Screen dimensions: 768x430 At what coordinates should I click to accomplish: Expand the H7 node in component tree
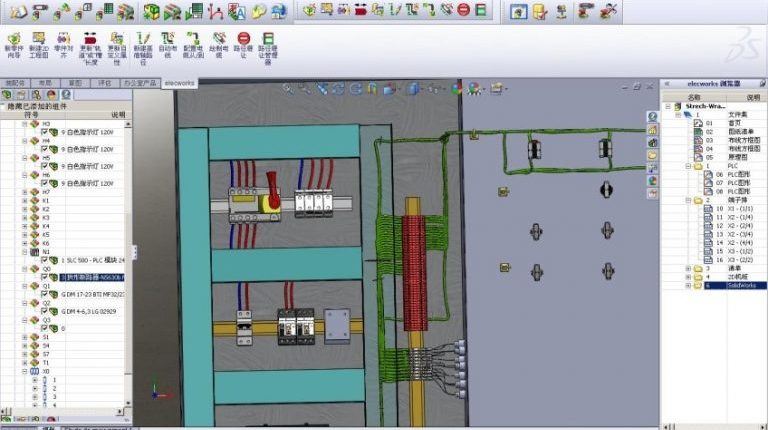(25, 192)
